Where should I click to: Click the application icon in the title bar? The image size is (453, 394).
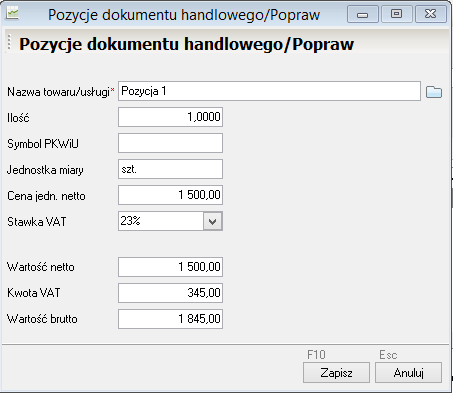tap(13, 13)
